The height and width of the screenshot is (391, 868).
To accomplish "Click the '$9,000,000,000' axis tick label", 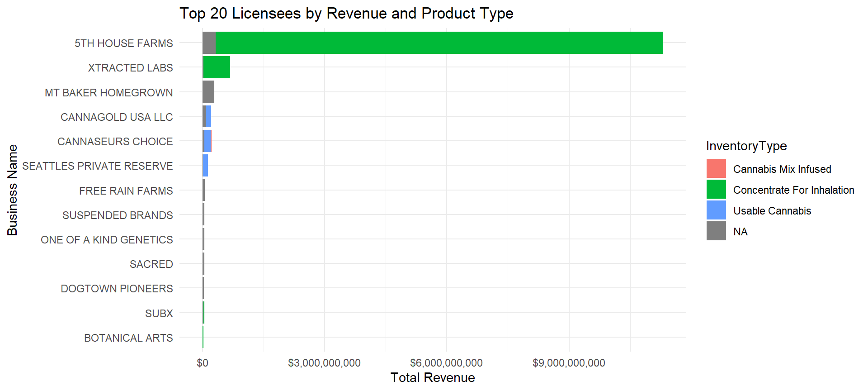I will click(569, 363).
